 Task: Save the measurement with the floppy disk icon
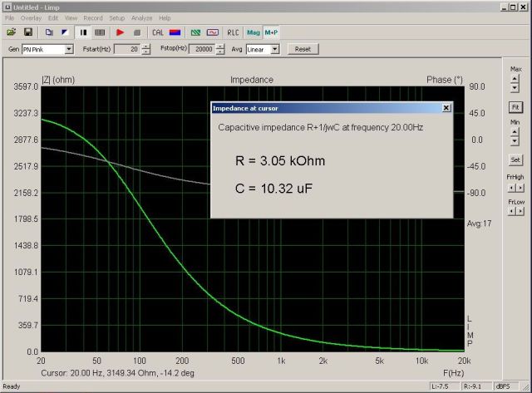point(28,32)
